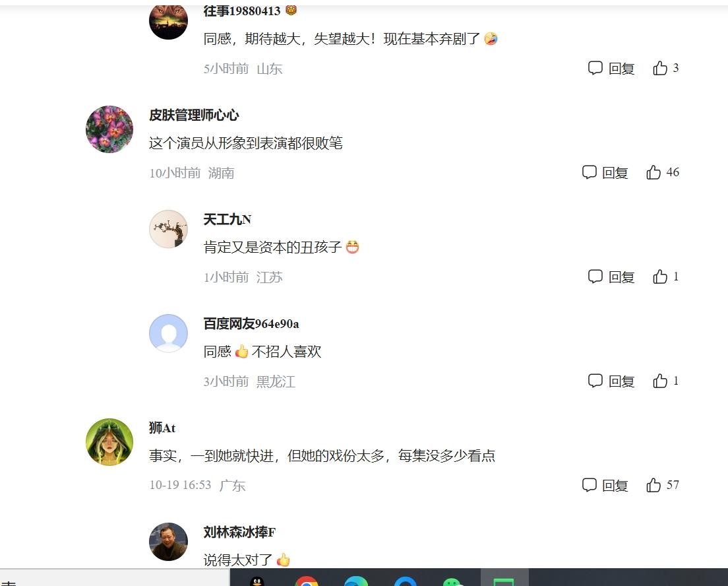Open username link 狮At
This screenshot has width=728, height=586.
click(162, 428)
